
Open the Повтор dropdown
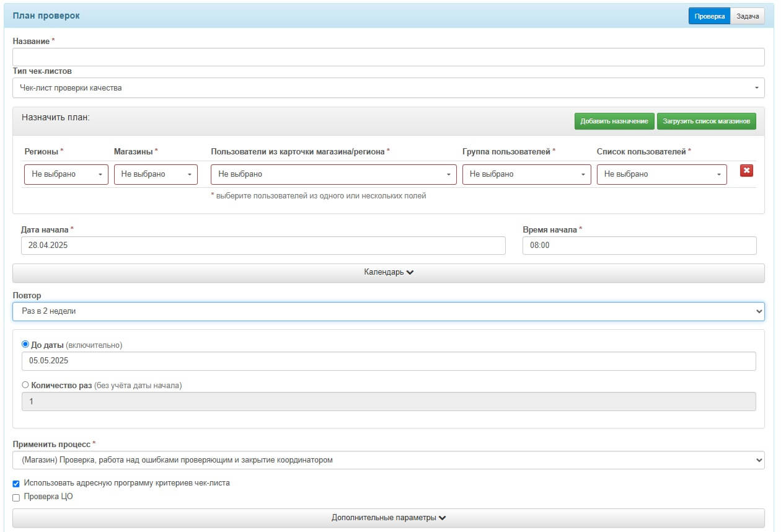point(388,311)
